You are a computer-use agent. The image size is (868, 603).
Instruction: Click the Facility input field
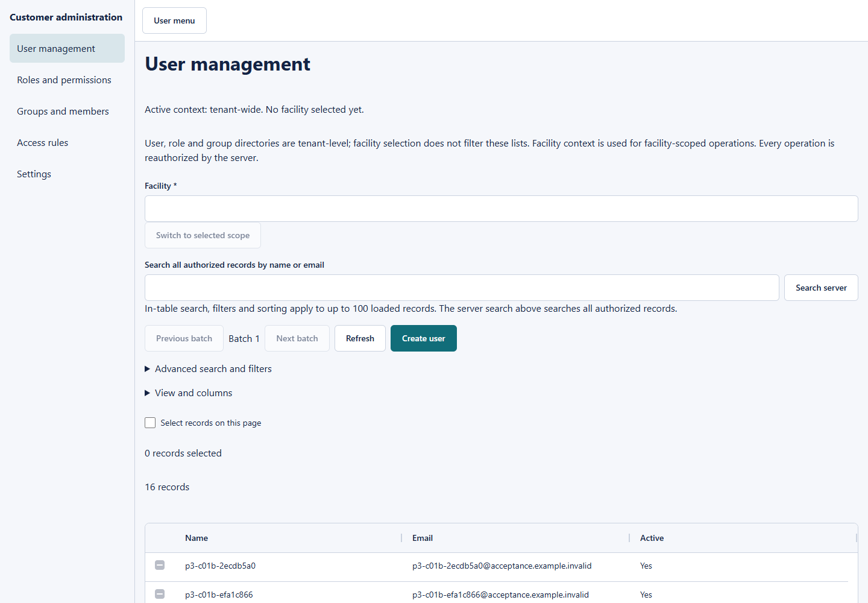501,209
